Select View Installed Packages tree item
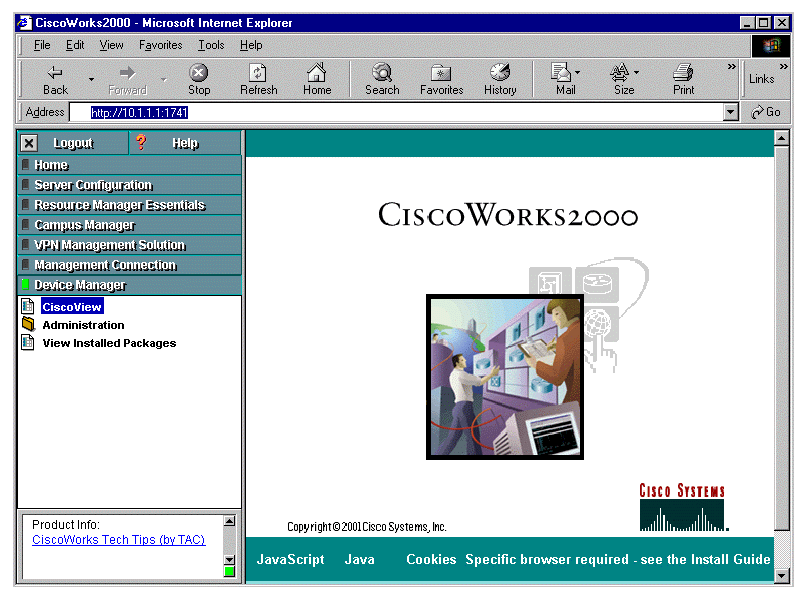Viewport: 807px width, 602px height. point(109,343)
